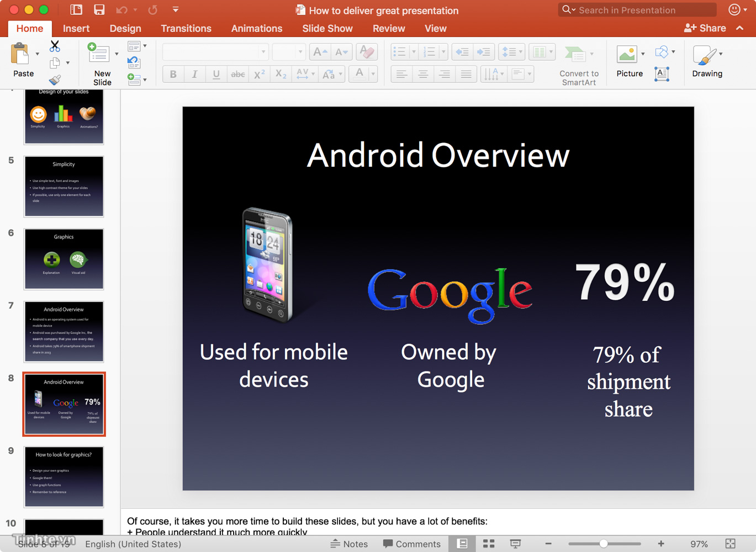Screen dimensions: 756x552
Task: Go to the Review tab
Action: [x=389, y=29]
